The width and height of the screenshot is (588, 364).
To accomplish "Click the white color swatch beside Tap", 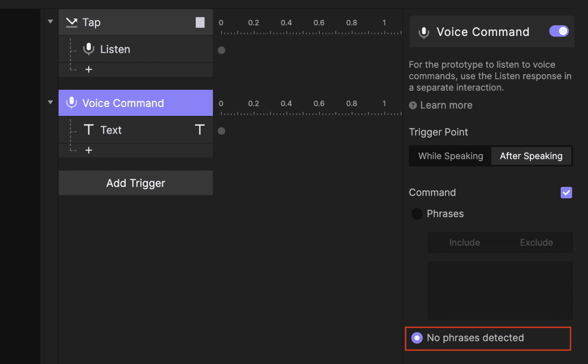I will tap(201, 22).
